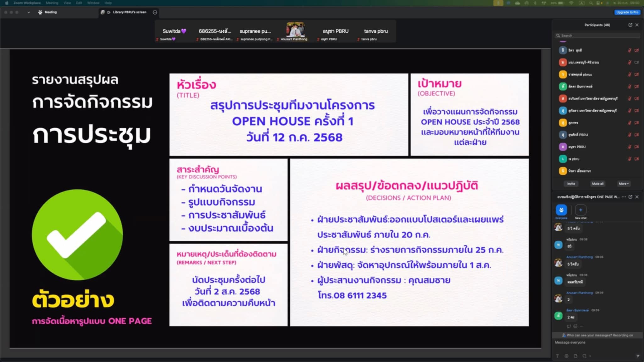Open the emoji picker in chat toolbar
Image resolution: width=644 pixels, height=362 pixels.
566,356
